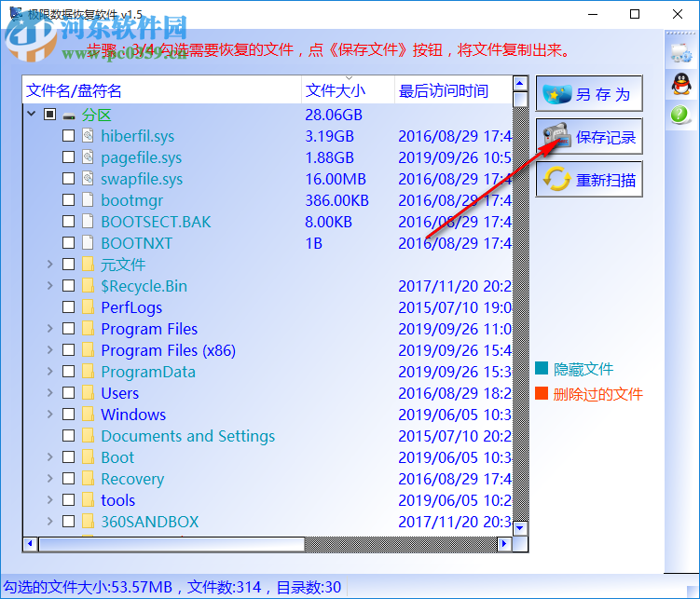Click the Boot folder icon
The width and height of the screenshot is (700, 599).
[88, 456]
